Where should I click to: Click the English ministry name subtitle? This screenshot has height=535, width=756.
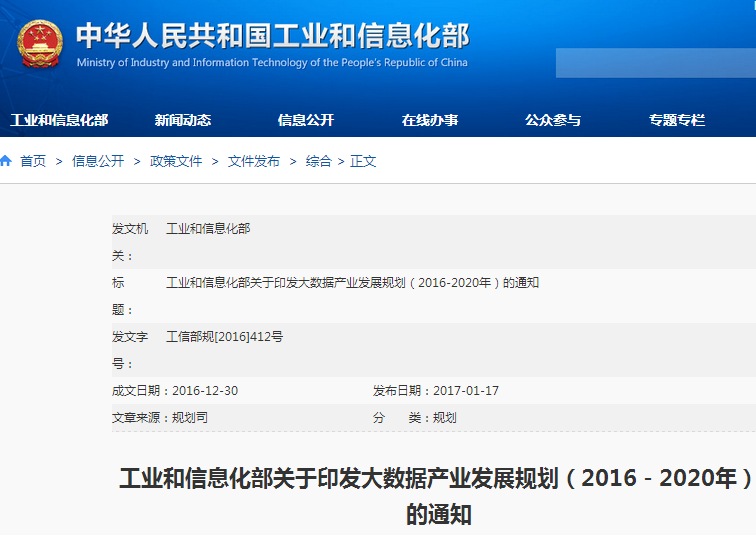(272, 63)
